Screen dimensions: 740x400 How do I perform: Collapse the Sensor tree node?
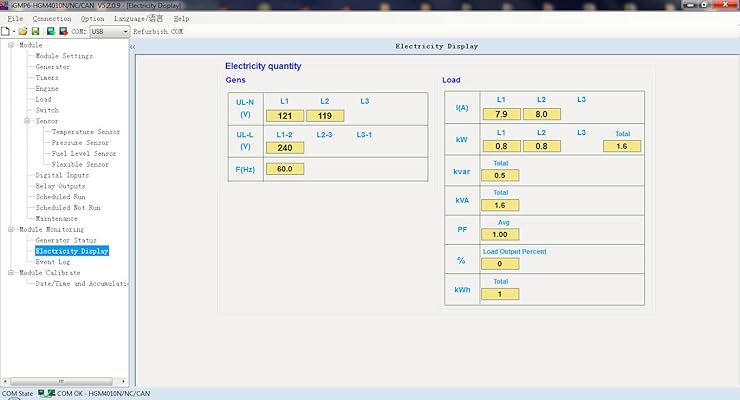click(27, 121)
